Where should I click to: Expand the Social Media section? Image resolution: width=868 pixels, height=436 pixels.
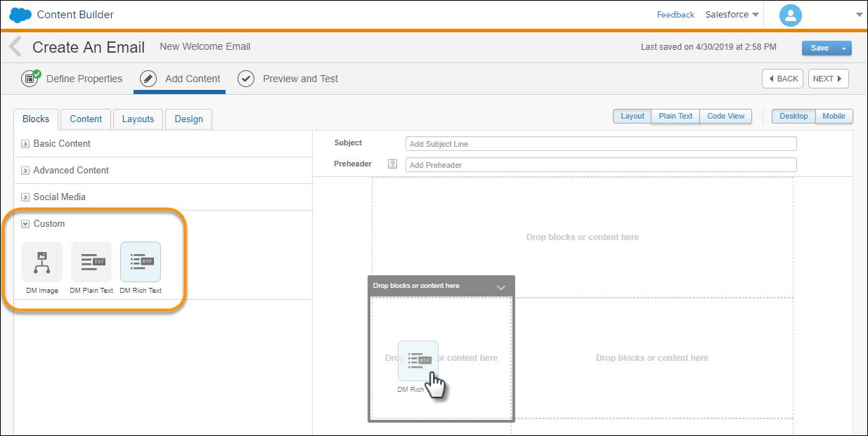tap(25, 197)
